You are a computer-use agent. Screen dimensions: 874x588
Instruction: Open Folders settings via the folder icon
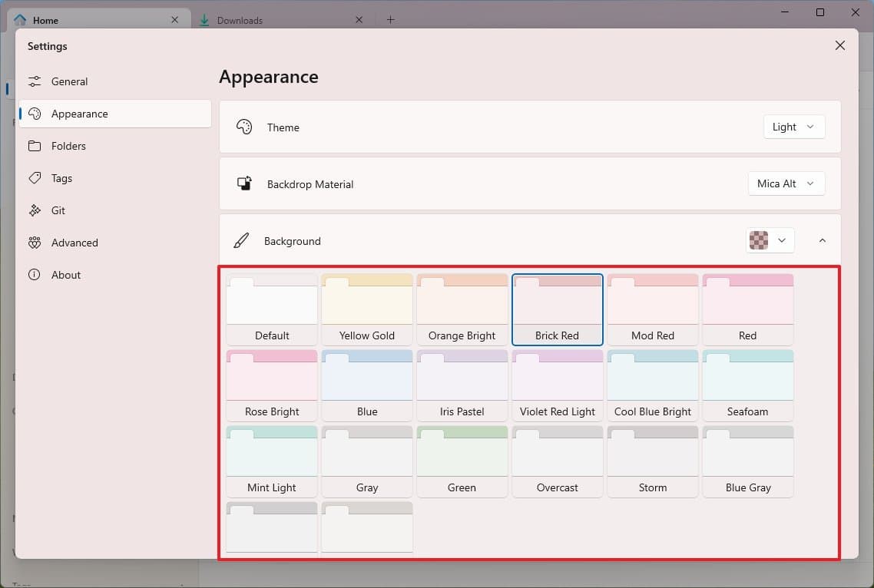click(35, 145)
